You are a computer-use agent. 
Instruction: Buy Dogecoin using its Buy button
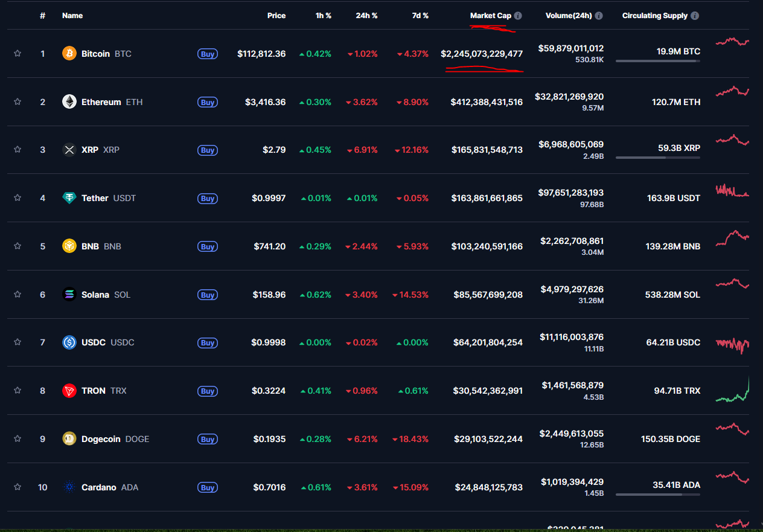coord(208,439)
